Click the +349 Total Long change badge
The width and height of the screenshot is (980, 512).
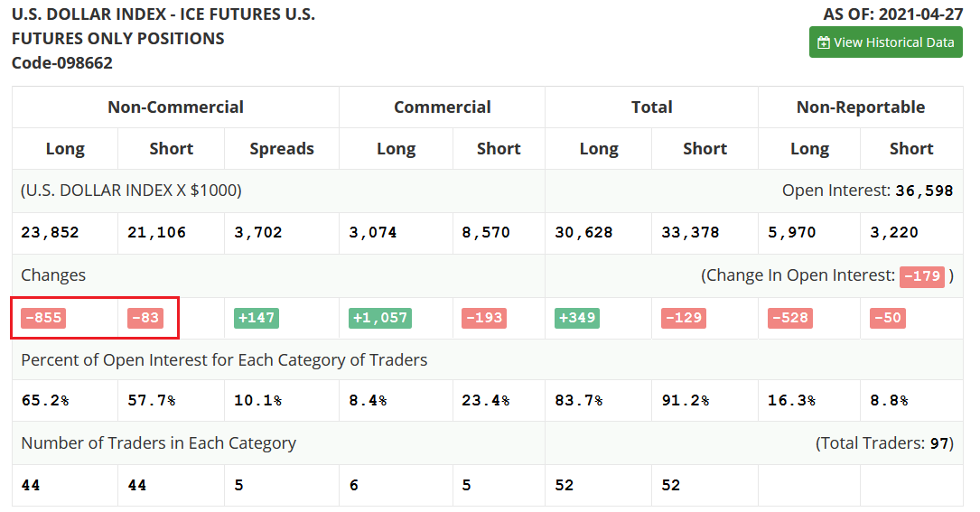[x=577, y=318]
